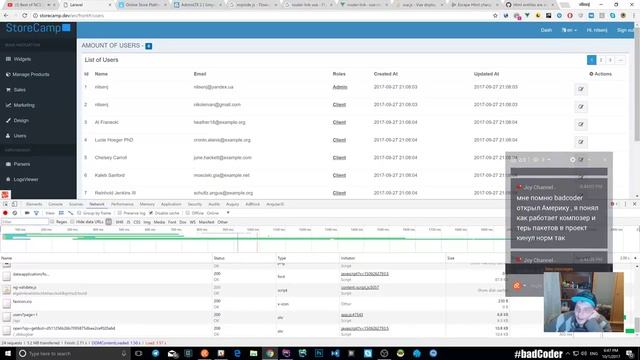640x360 pixels.
Task: Click the StoreCamp logo
Action: (38, 28)
